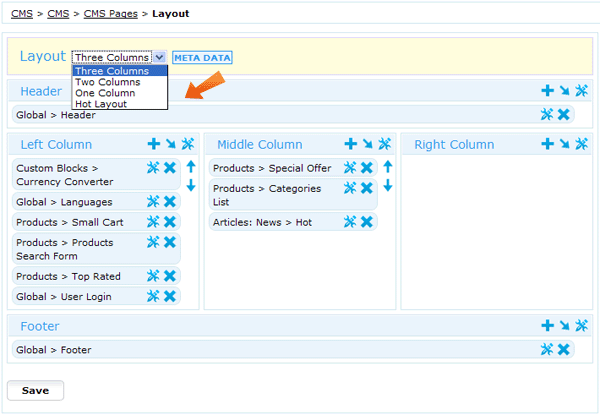The height and width of the screenshot is (415, 600).
Task: Configure the Products Search Form block
Action: tap(153, 242)
